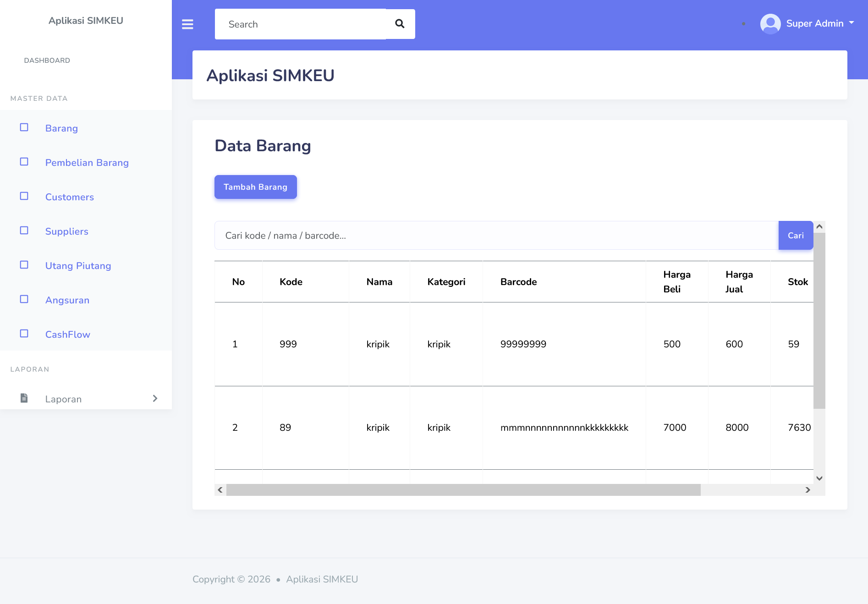Click the Laporan document icon
Image resolution: width=868 pixels, height=604 pixels.
click(24, 398)
